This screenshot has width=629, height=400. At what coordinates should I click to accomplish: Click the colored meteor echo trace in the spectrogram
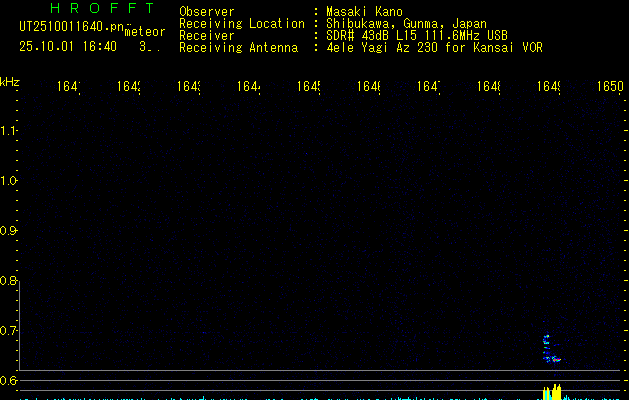point(551,348)
